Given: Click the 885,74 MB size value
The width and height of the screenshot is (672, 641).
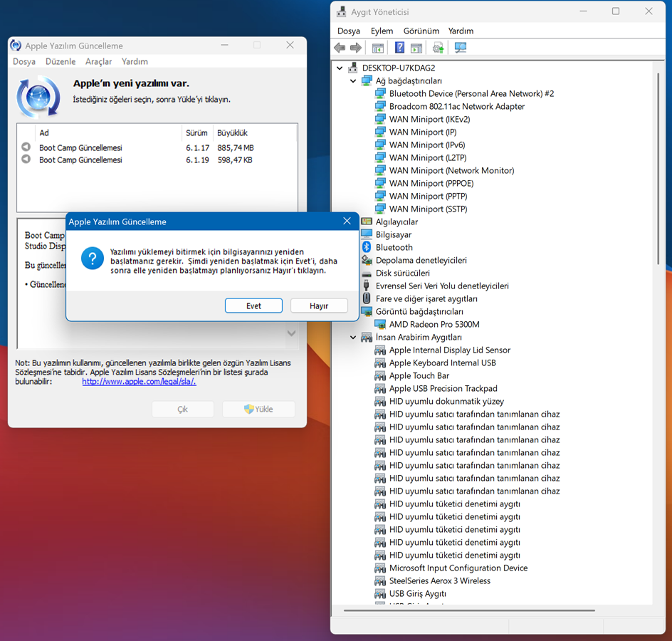Looking at the screenshot, I should [236, 148].
